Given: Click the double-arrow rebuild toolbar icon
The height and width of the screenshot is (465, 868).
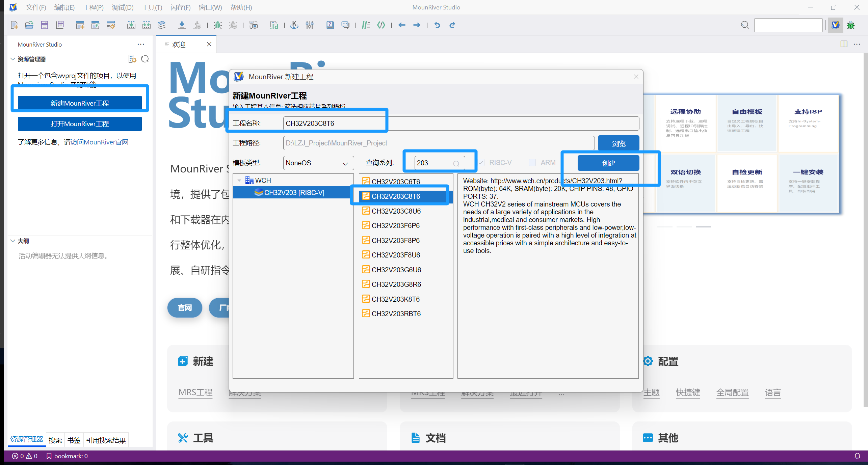Looking at the screenshot, I should click(x=147, y=25).
